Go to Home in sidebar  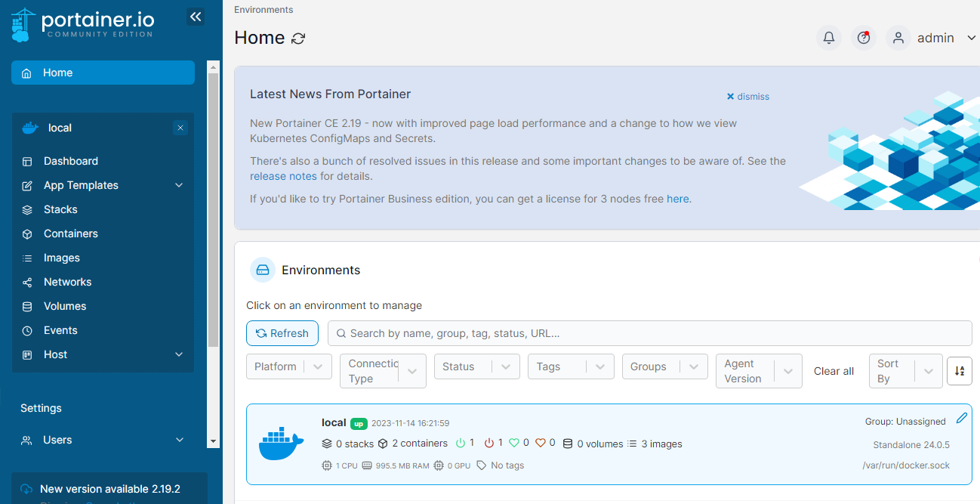point(103,73)
